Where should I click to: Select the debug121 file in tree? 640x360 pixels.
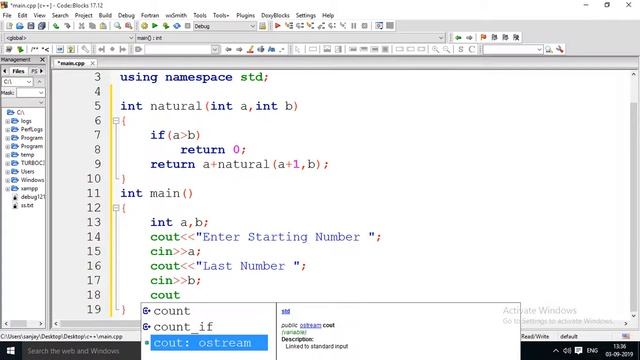click(x=33, y=197)
